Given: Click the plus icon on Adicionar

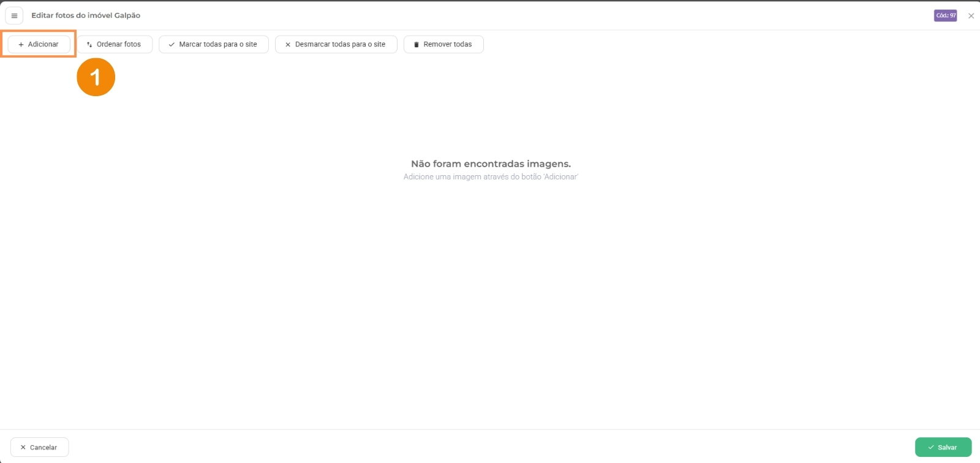Looking at the screenshot, I should (x=21, y=45).
